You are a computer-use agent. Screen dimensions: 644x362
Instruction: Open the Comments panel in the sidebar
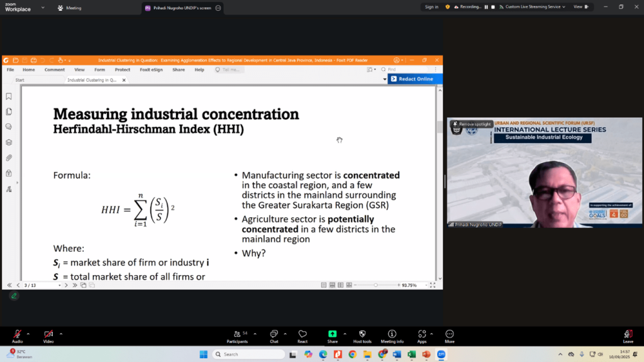pyautogui.click(x=9, y=127)
